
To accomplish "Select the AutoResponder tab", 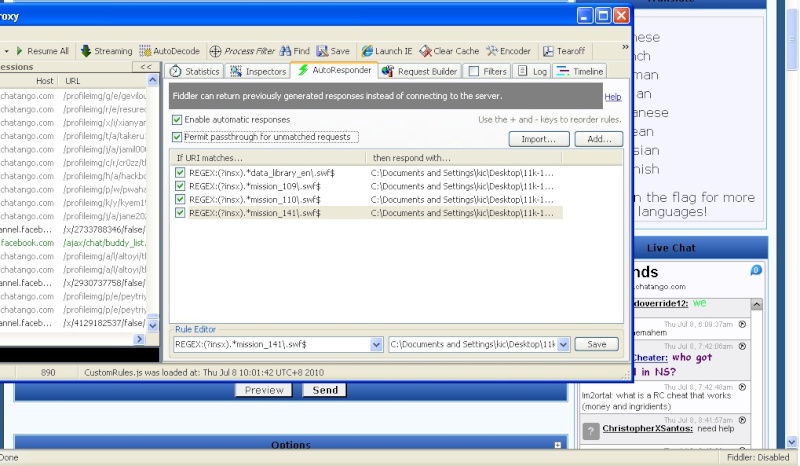I will point(335,70).
